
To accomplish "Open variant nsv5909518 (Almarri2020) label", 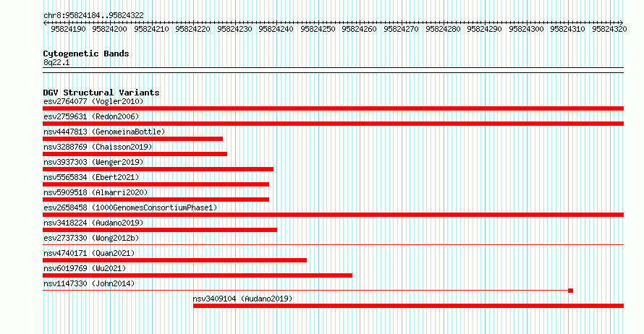I will point(96,192).
